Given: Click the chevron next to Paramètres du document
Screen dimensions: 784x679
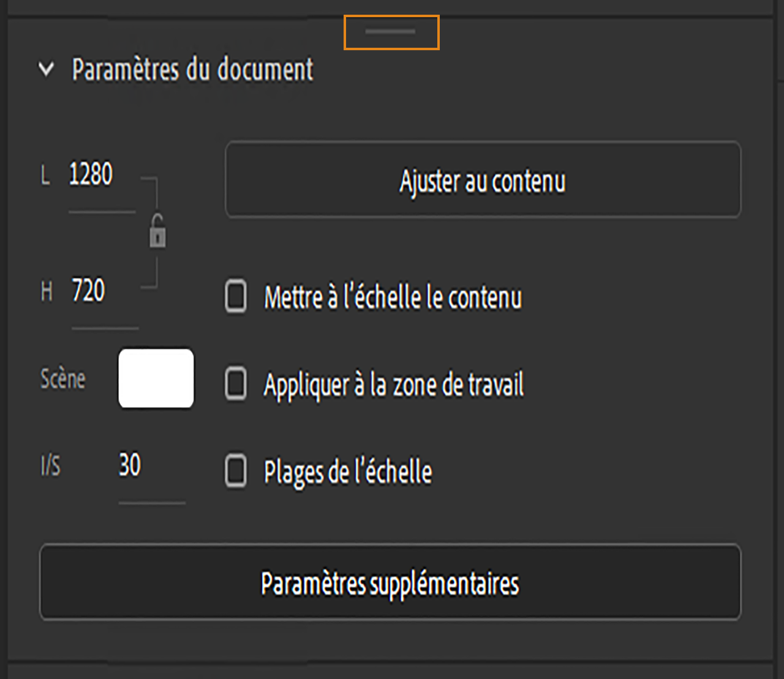Looking at the screenshot, I should (x=45, y=70).
